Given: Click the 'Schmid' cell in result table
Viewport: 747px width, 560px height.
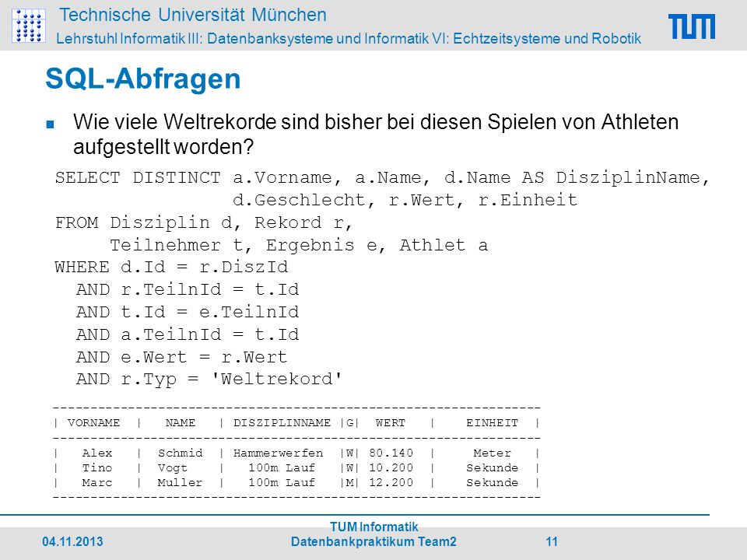Looking at the screenshot, I should coord(180,453).
